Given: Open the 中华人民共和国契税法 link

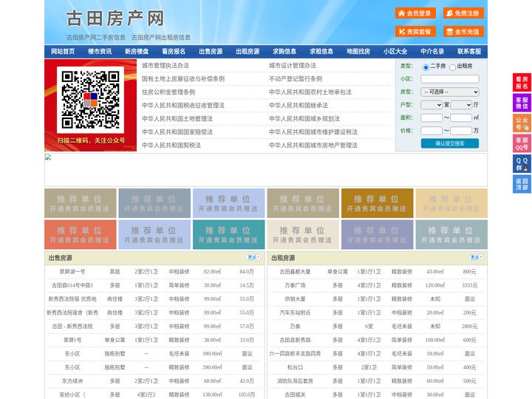Looking at the screenshot, I should pyautogui.click(x=171, y=146).
